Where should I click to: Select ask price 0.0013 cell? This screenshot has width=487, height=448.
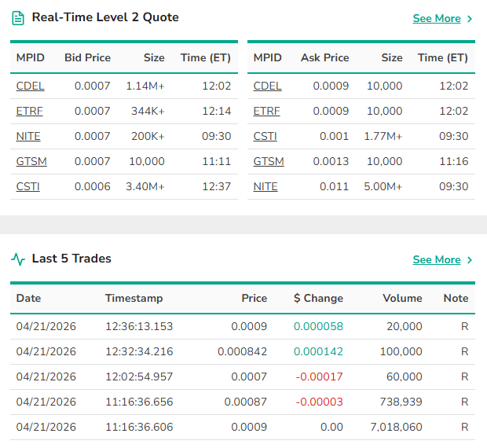pos(331,161)
